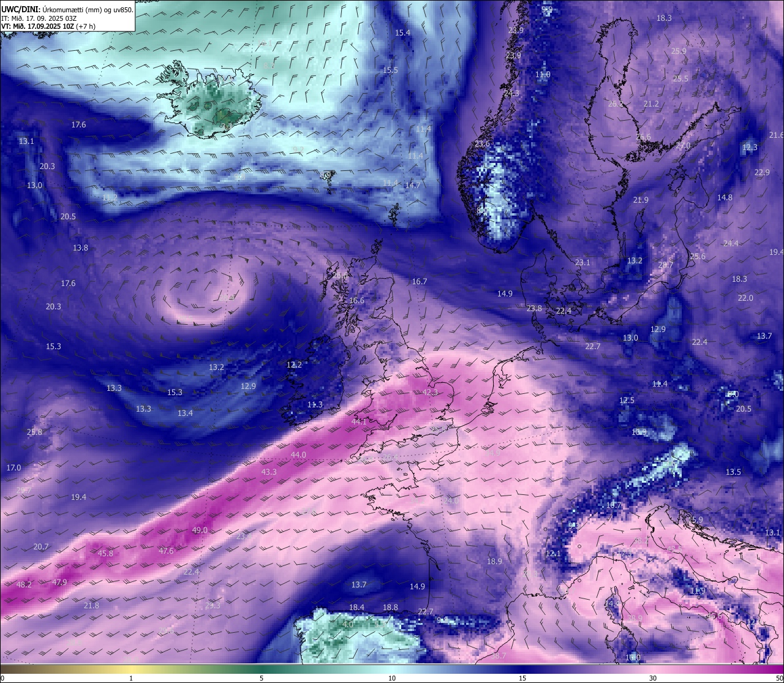
Task: Click the map value 12.5
Action: [x=627, y=400]
